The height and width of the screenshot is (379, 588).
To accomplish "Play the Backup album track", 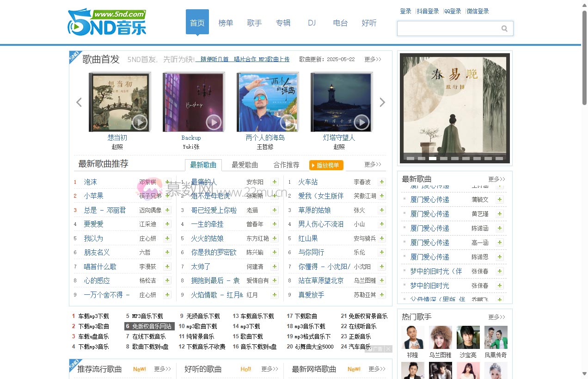I will tap(213, 122).
